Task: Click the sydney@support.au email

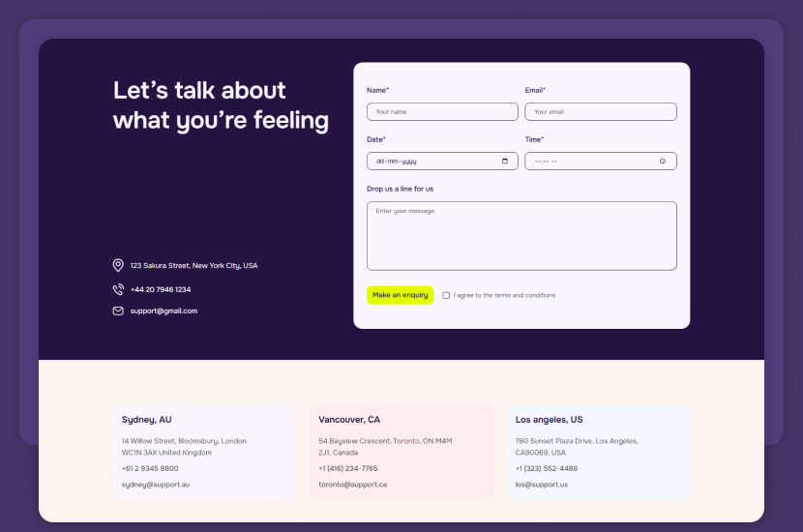Action: (149, 485)
